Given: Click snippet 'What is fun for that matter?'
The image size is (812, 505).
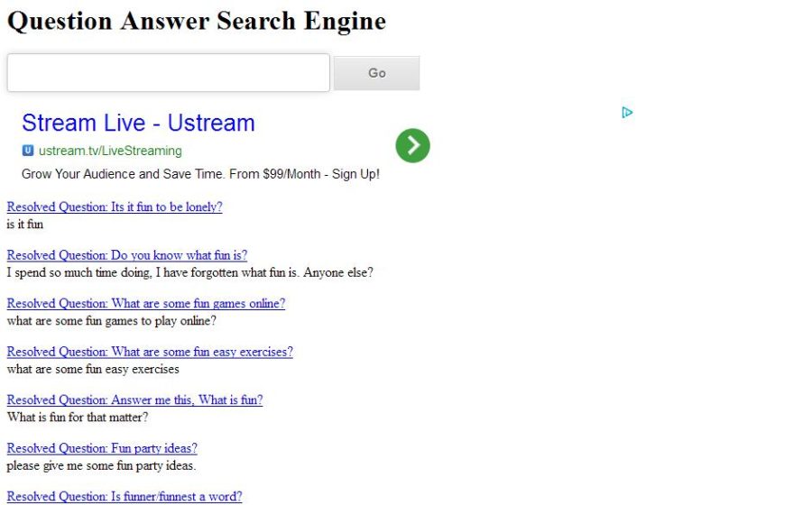Looking at the screenshot, I should [78, 417].
